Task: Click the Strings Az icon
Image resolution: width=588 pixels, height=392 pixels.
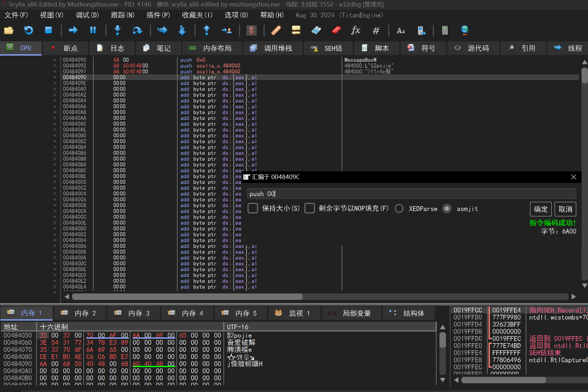Action: click(x=401, y=30)
